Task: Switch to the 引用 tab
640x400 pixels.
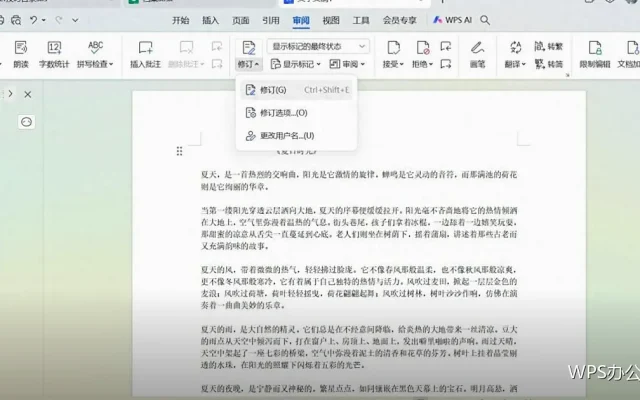Action: [271, 20]
